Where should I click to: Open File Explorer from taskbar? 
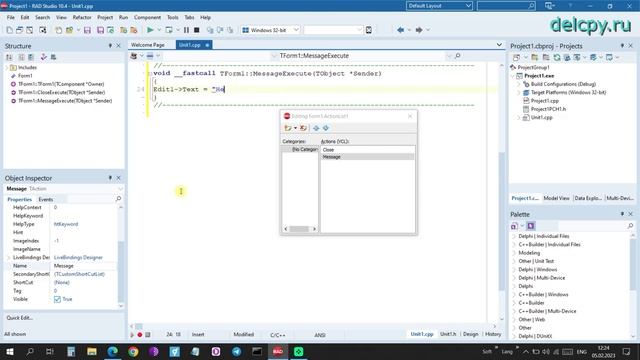tap(91, 351)
